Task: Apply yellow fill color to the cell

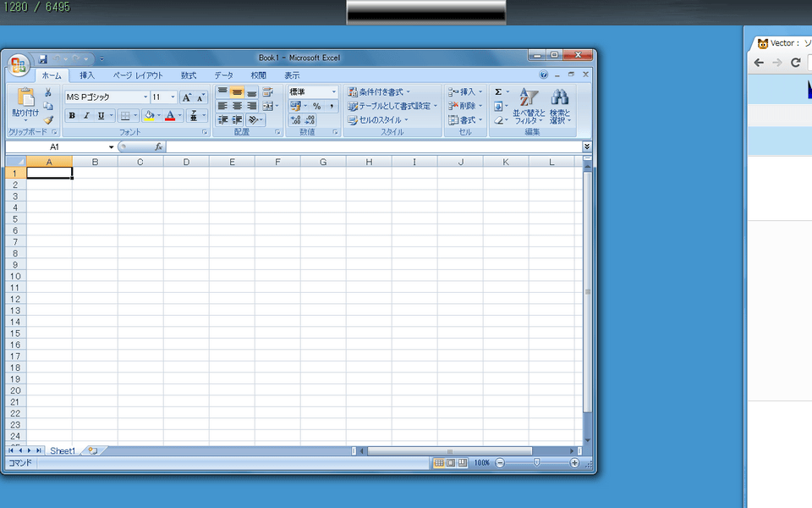Action: point(149,116)
